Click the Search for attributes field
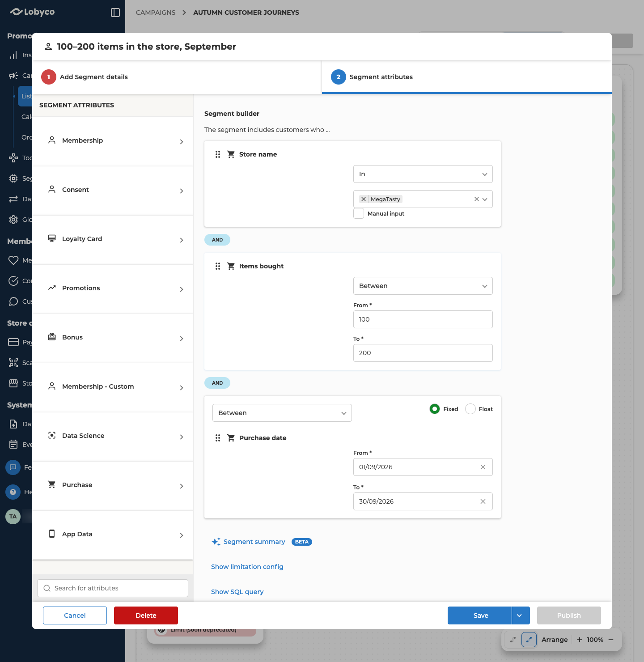This screenshot has height=662, width=644. pyautogui.click(x=113, y=588)
